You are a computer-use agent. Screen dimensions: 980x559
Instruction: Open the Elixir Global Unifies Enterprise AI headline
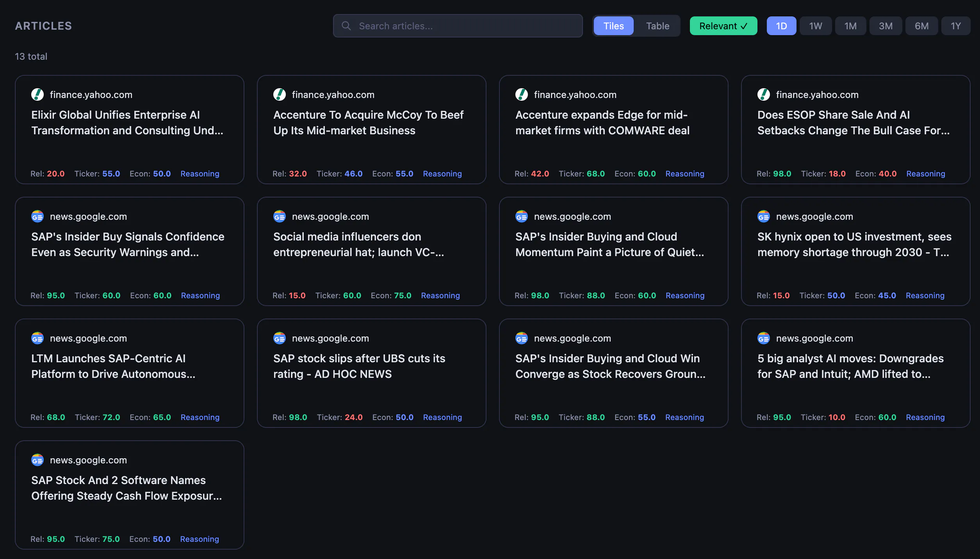tap(127, 123)
